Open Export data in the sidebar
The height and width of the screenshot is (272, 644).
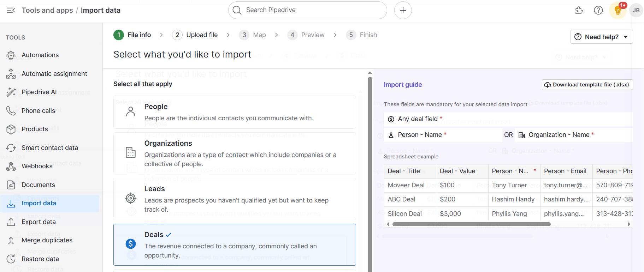point(39,222)
